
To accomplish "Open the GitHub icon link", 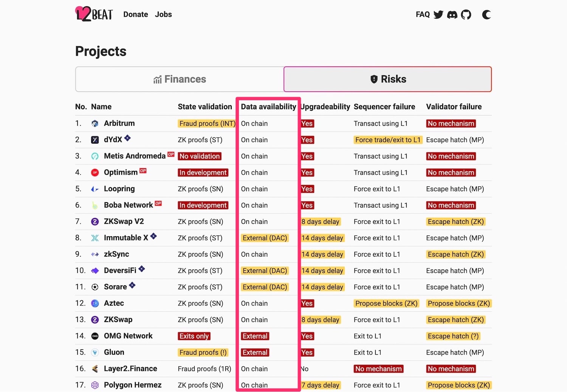I will pos(466,15).
